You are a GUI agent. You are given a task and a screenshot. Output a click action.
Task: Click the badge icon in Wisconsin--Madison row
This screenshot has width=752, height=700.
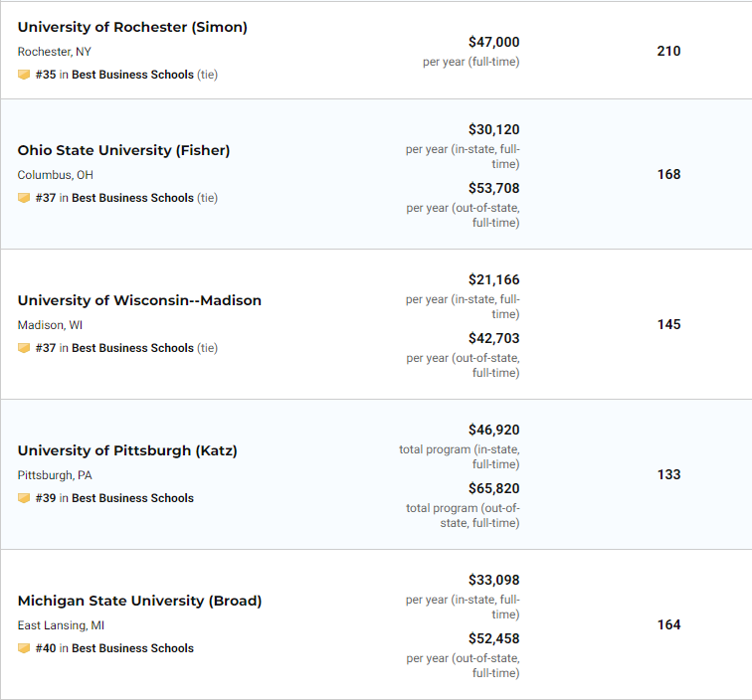pyautogui.click(x=24, y=348)
